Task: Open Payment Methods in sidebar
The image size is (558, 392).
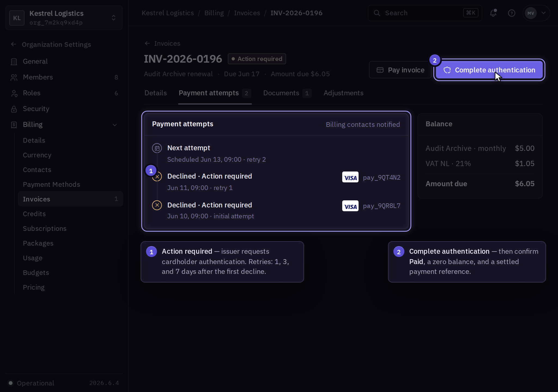Action: [70, 185]
